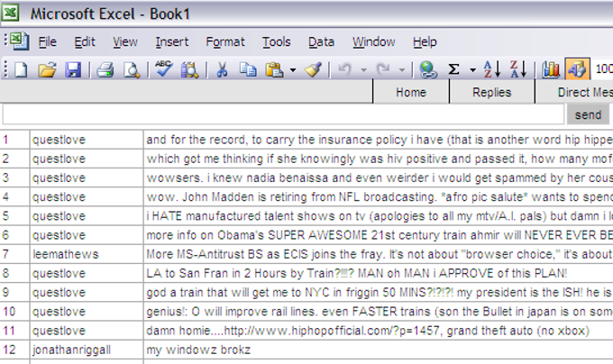Viewport: 613px width, 364px height.
Task: Open the Help menu
Action: (x=425, y=41)
